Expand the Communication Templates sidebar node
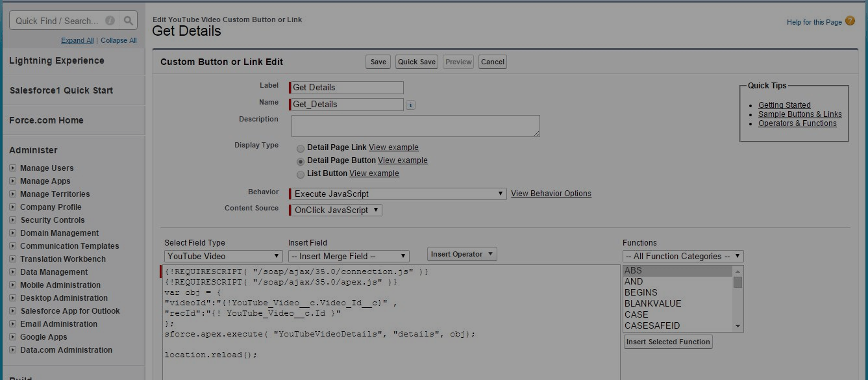This screenshot has height=380, width=868. tap(13, 246)
